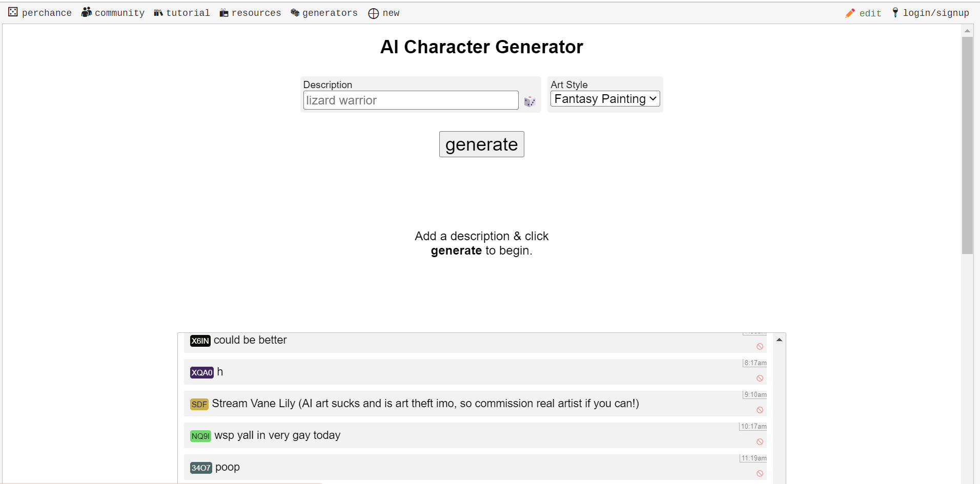Click the dice icon to randomize the description
980x484 pixels.
coord(530,101)
